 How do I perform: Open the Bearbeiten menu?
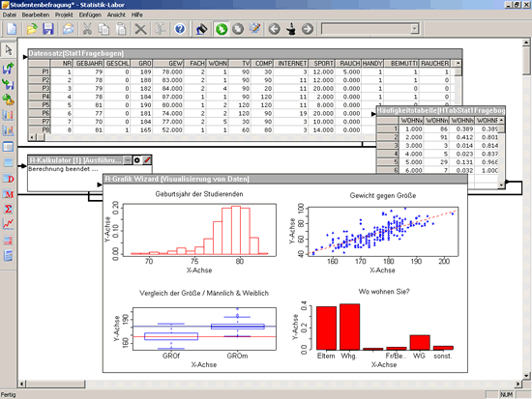click(x=36, y=14)
